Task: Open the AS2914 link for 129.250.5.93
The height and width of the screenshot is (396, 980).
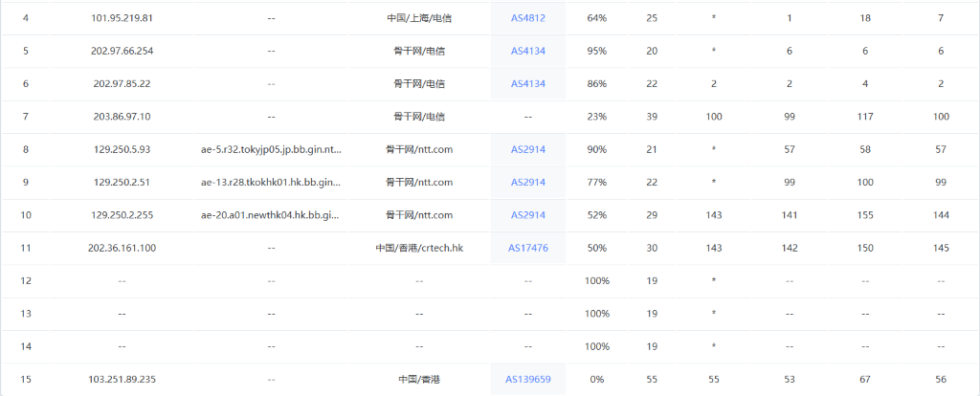Action: click(x=528, y=149)
